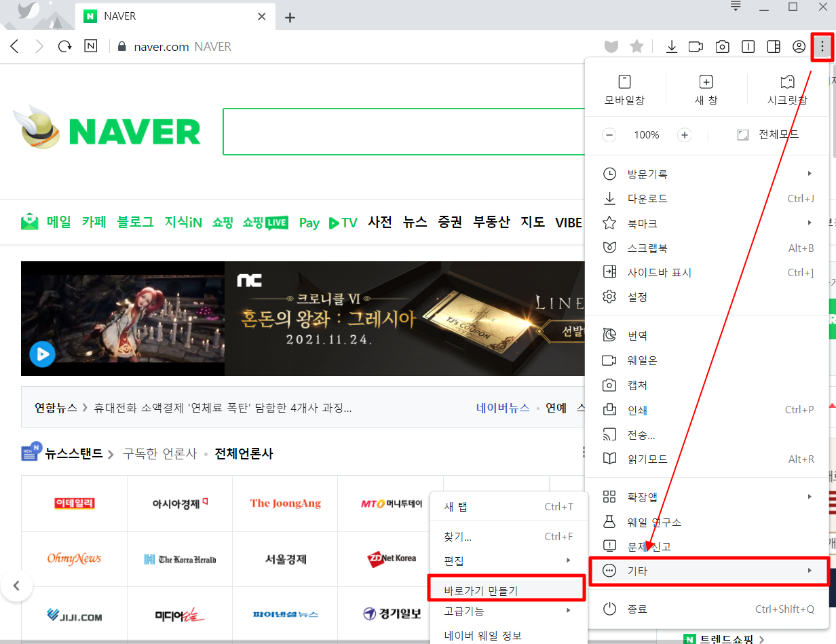Image resolution: width=836 pixels, height=644 pixels.
Task: Select 인쇄 print in the menu
Action: (x=708, y=410)
